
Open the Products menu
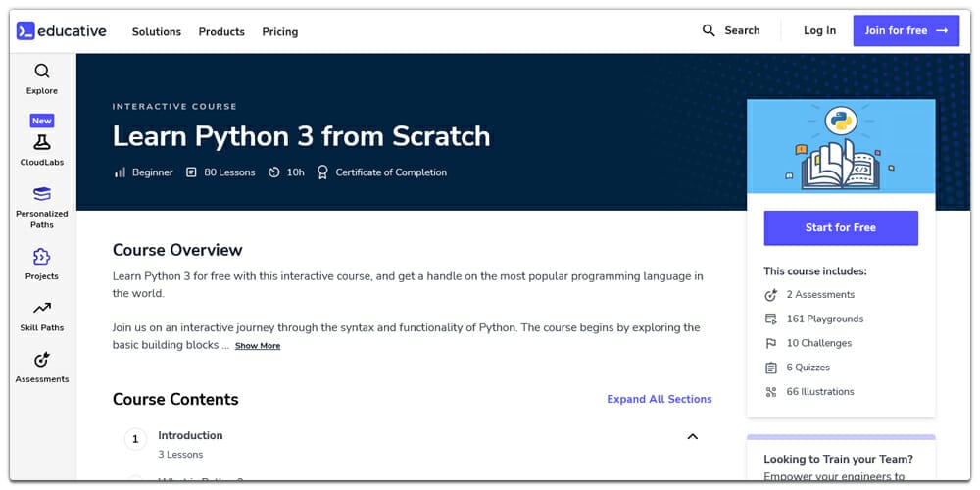click(221, 31)
